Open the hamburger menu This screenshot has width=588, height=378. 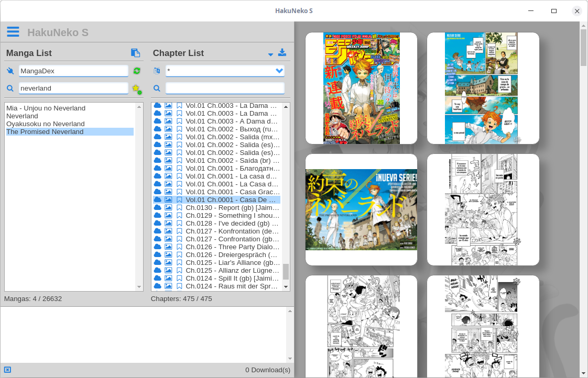tap(13, 31)
